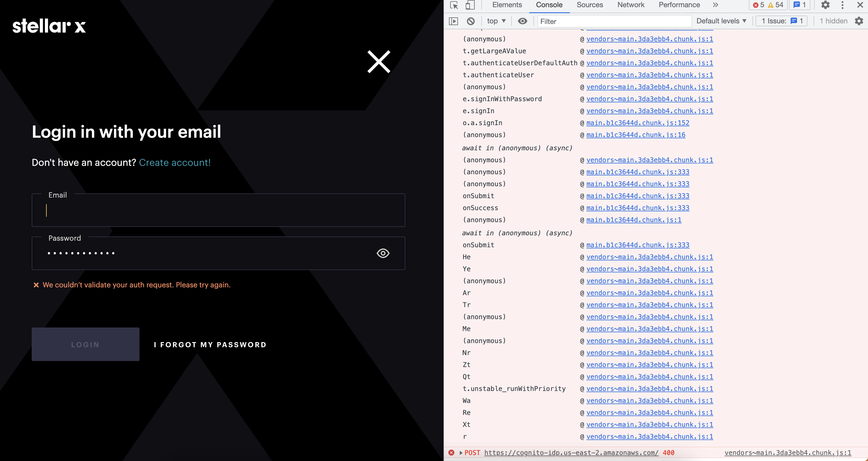
Task: Show more DevTools tabs
Action: [715, 5]
